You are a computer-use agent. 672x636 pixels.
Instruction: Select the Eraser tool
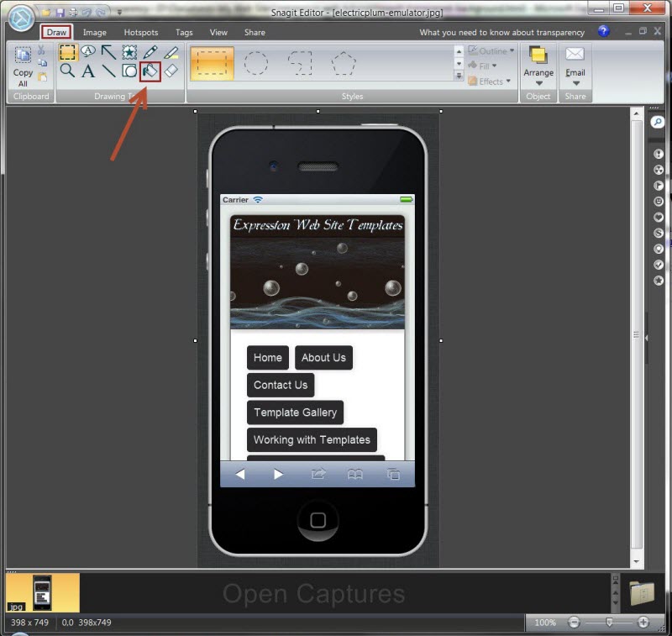point(171,71)
